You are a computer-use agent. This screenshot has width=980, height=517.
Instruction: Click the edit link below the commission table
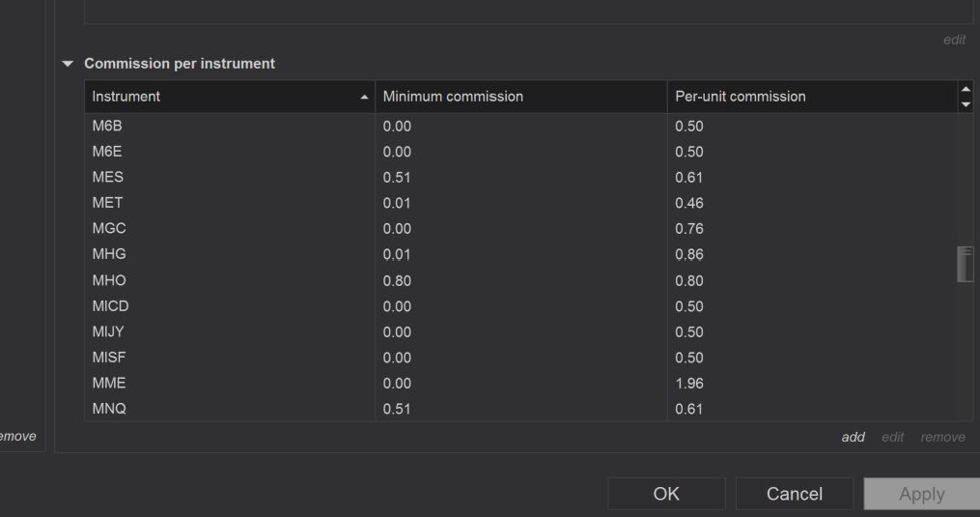tap(893, 437)
